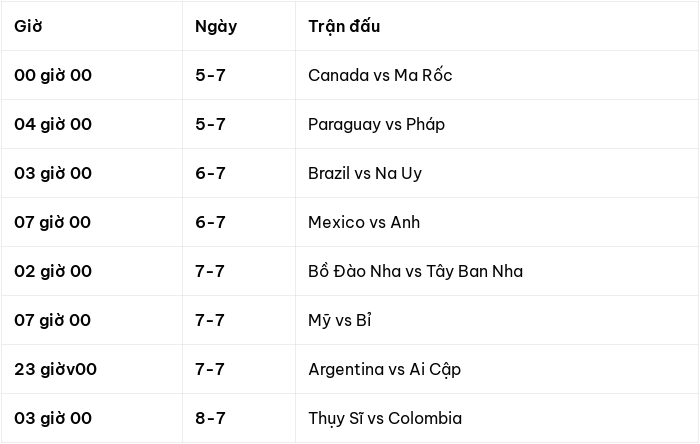Click the date cell beside Mỹ vs Bỉ
700x444 pixels.
point(210,320)
